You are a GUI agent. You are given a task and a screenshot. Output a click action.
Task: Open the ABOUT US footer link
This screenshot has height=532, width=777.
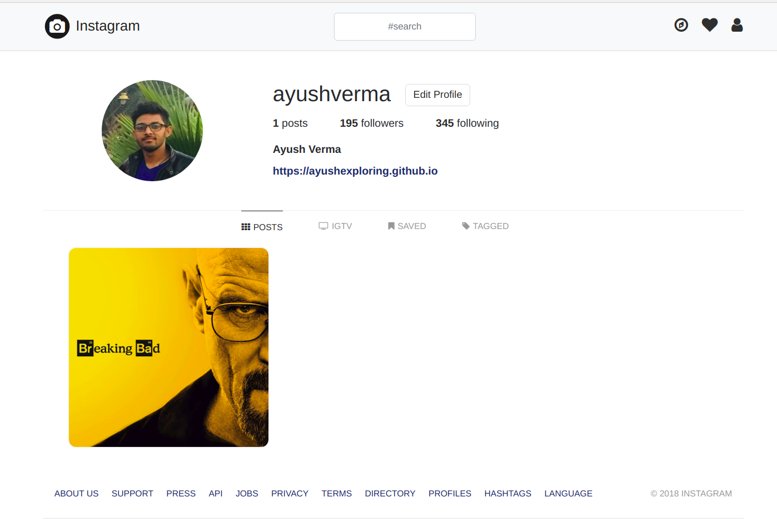pos(76,494)
